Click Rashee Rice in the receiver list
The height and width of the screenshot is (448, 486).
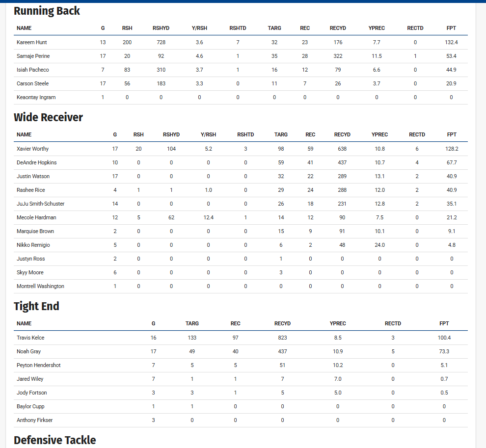click(x=31, y=190)
